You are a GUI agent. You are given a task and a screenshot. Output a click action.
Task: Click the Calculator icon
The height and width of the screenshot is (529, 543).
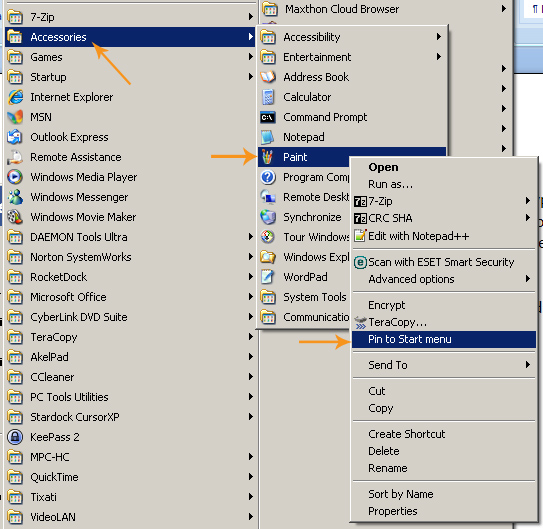click(268, 97)
